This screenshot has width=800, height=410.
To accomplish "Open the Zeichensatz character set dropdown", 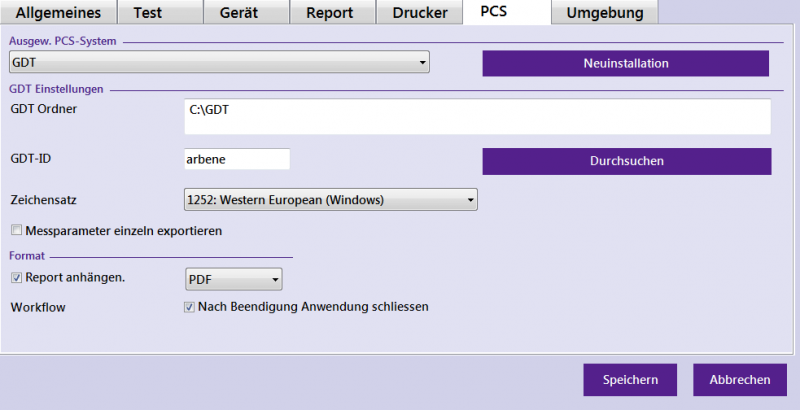I will (331, 200).
